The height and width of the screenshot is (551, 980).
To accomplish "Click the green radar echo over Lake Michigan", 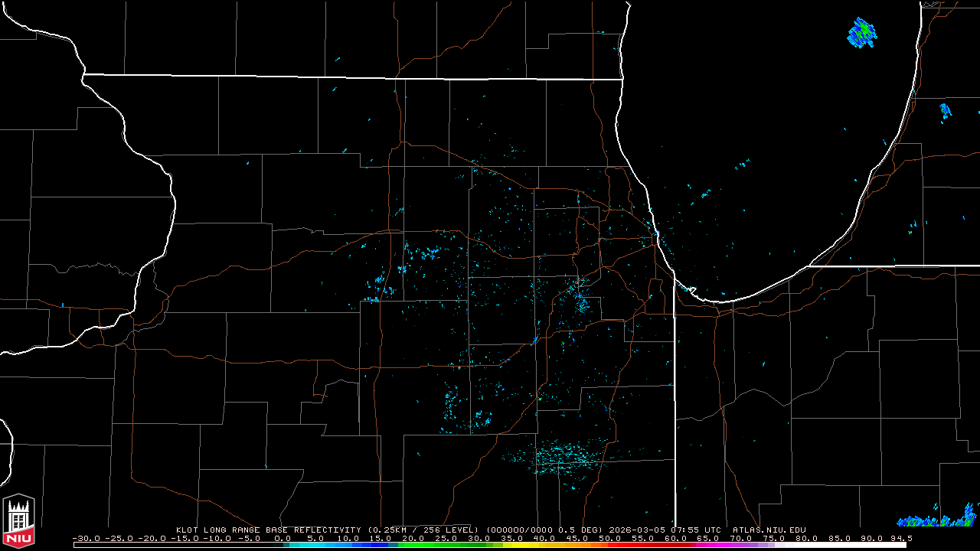I will 862,33.
